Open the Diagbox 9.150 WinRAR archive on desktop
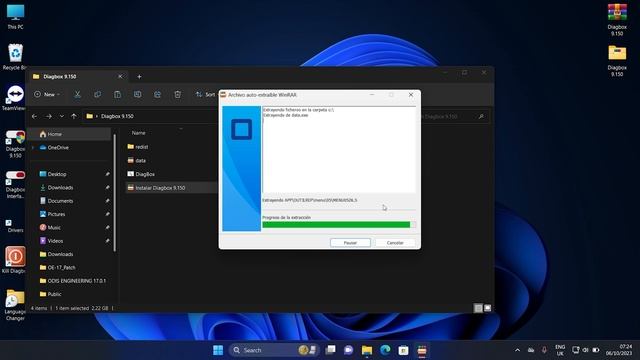 617,20
